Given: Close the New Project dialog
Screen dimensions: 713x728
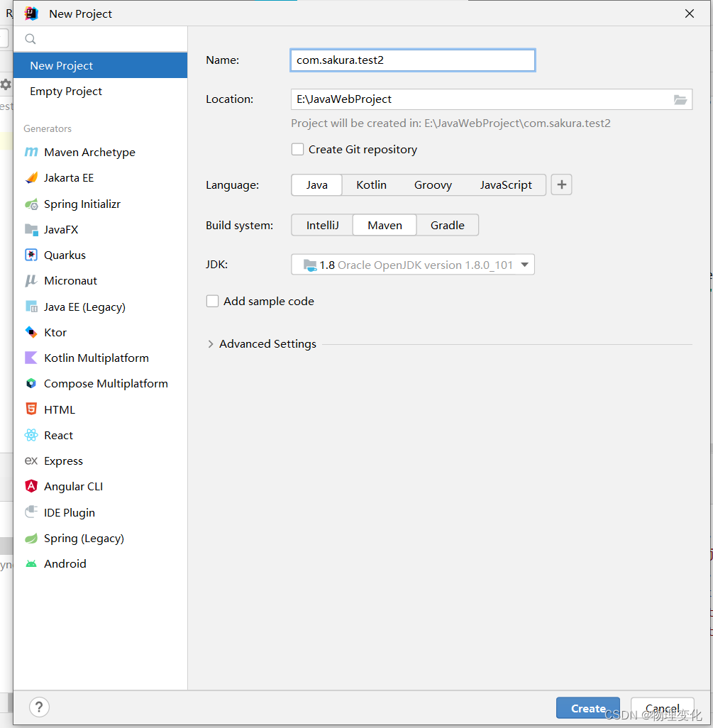Looking at the screenshot, I should tap(690, 13).
